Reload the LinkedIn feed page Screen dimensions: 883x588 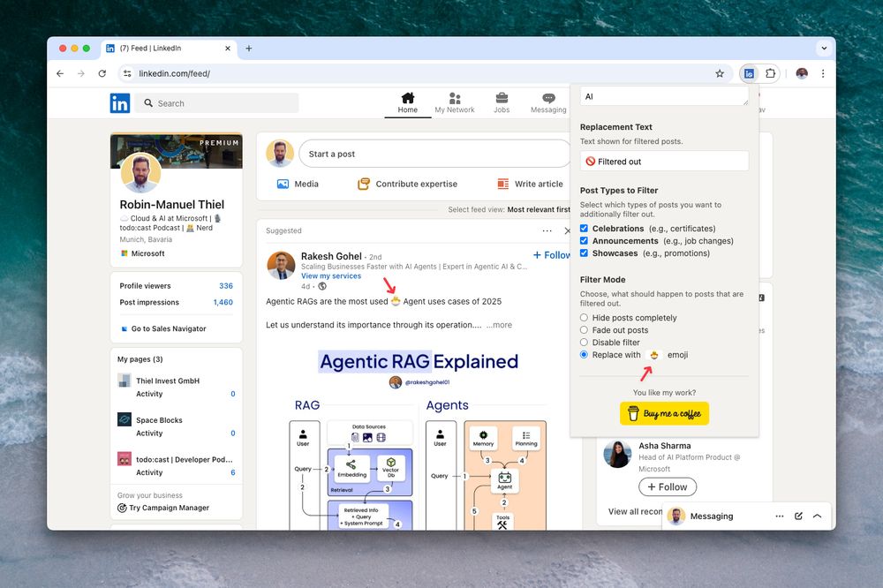click(x=102, y=73)
